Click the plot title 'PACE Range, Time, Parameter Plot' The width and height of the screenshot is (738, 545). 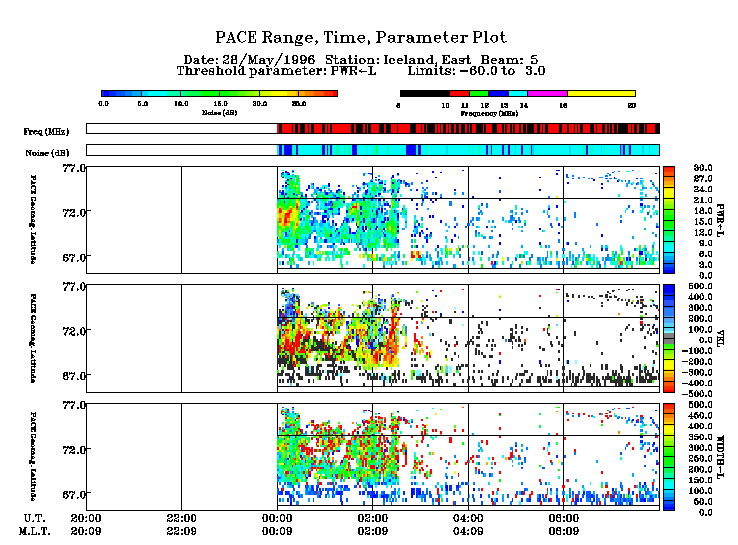click(x=369, y=38)
